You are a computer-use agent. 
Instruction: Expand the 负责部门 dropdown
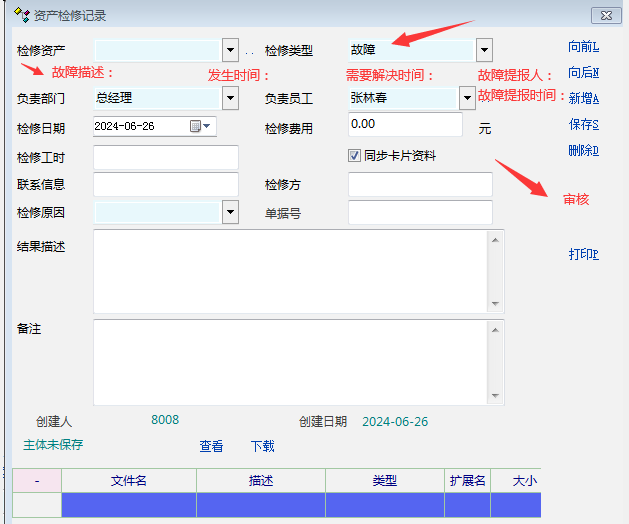click(231, 98)
